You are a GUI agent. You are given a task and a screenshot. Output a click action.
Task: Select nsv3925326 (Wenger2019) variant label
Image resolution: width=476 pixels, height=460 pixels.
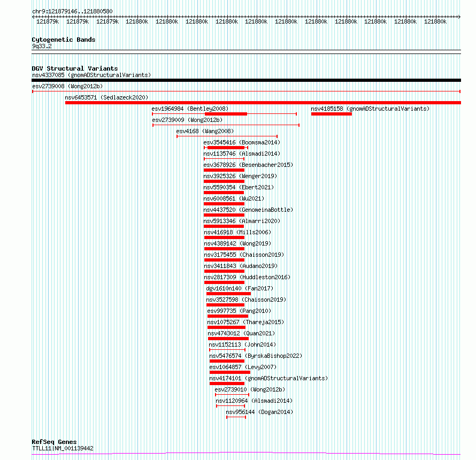point(240,176)
